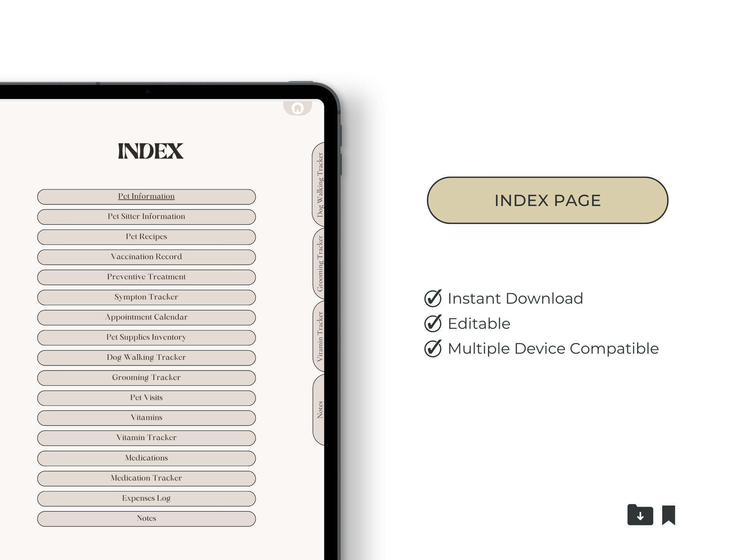Click the Multiple Device Compatible checkmark
The height and width of the screenshot is (560, 747).
coord(433,348)
